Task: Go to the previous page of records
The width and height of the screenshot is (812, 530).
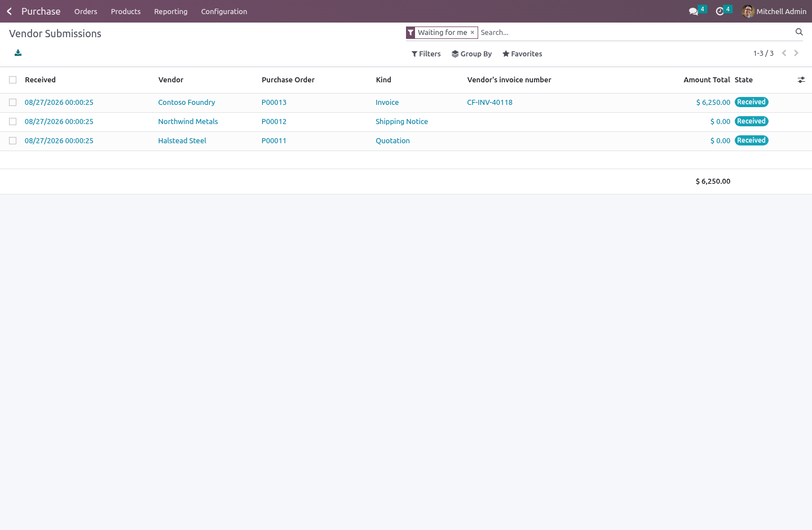Action: coord(784,53)
